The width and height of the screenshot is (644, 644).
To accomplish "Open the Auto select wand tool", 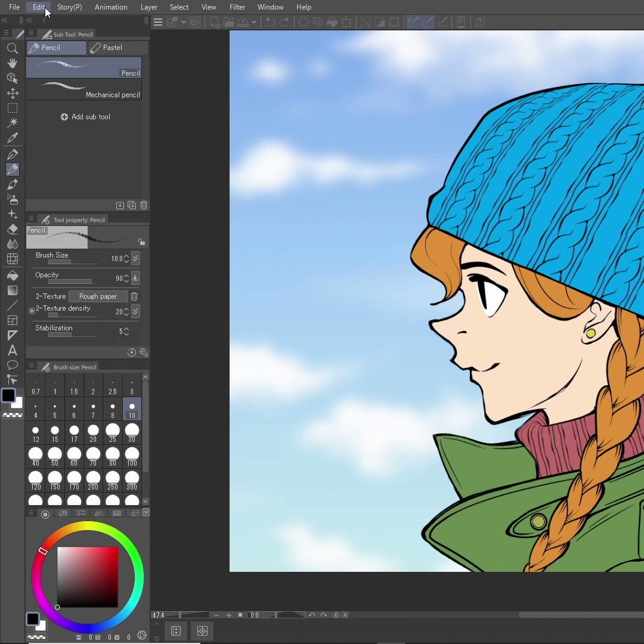I will 13,122.
